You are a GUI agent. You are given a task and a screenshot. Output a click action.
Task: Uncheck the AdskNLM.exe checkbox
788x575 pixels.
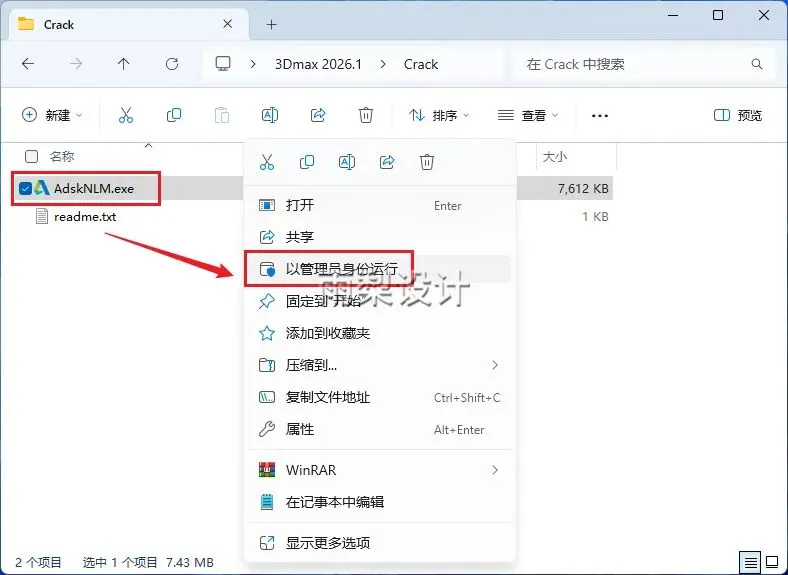pyautogui.click(x=25, y=188)
